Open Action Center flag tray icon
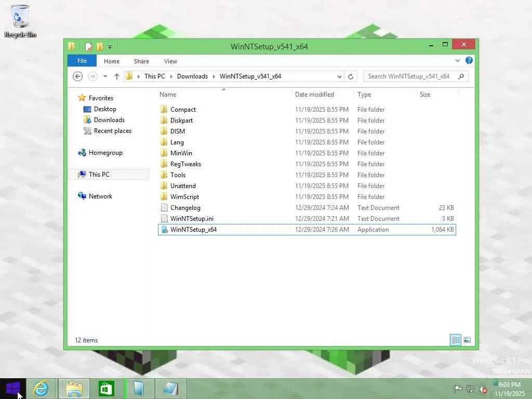This screenshot has width=532, height=399. [457, 389]
